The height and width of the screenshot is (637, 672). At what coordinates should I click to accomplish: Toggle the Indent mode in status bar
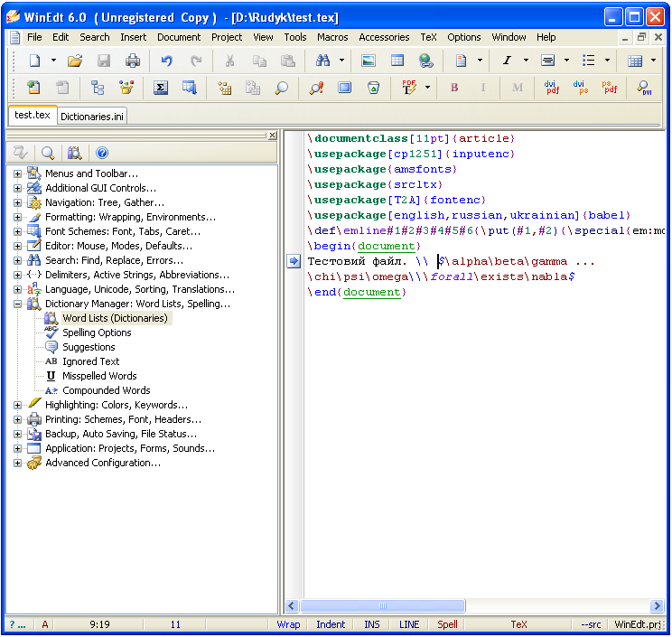331,624
